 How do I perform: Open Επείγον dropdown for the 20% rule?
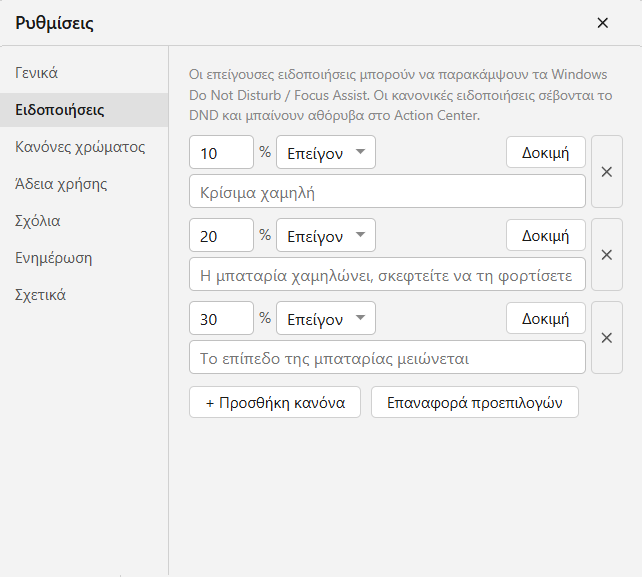click(326, 235)
